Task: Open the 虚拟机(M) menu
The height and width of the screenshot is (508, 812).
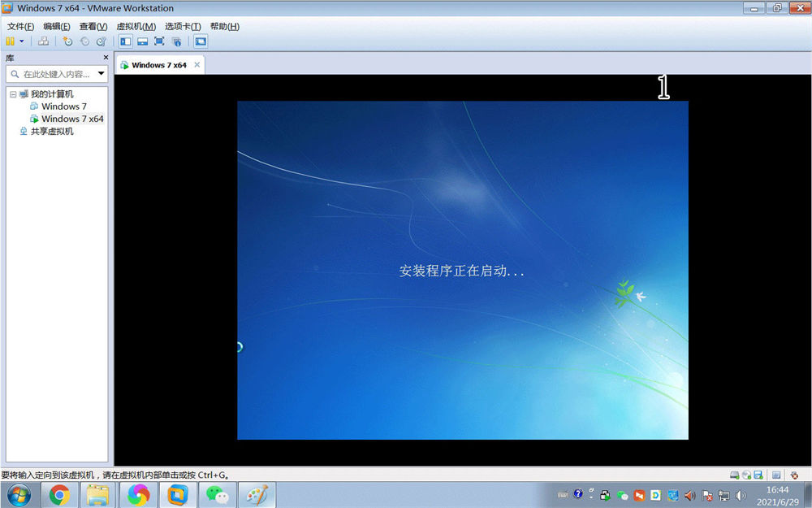Action: 136,27
